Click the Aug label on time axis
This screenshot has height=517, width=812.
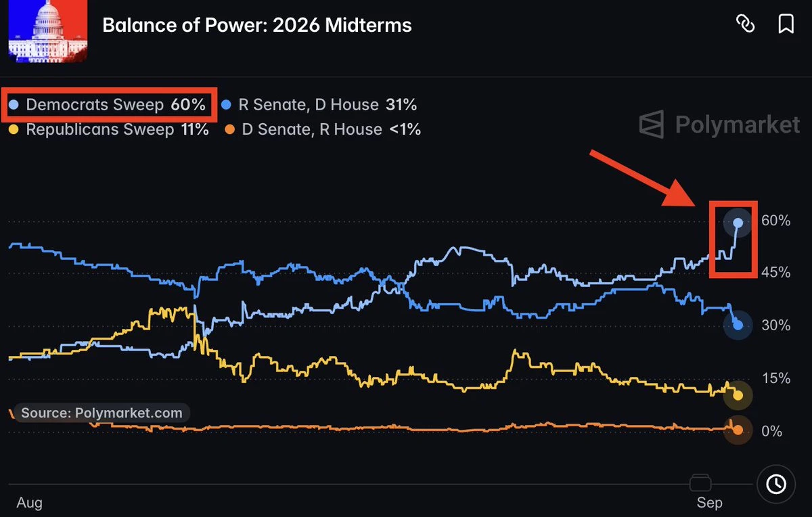29,503
